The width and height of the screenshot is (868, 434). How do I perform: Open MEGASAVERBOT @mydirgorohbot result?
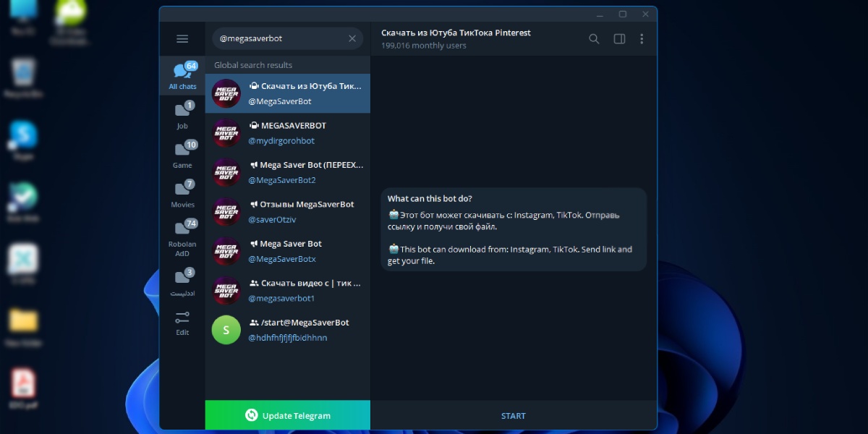[288, 133]
